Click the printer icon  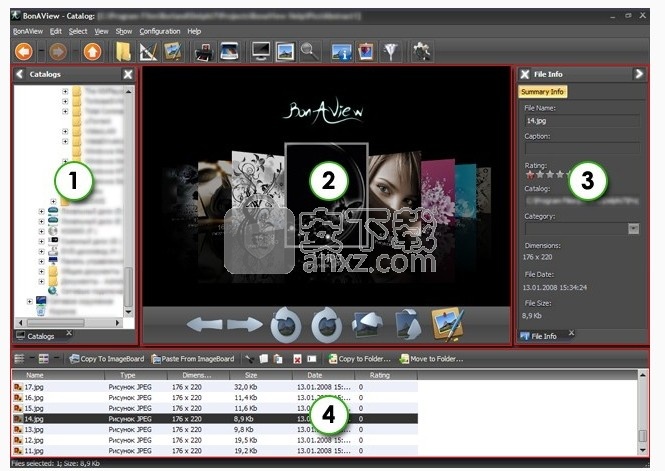tap(204, 52)
